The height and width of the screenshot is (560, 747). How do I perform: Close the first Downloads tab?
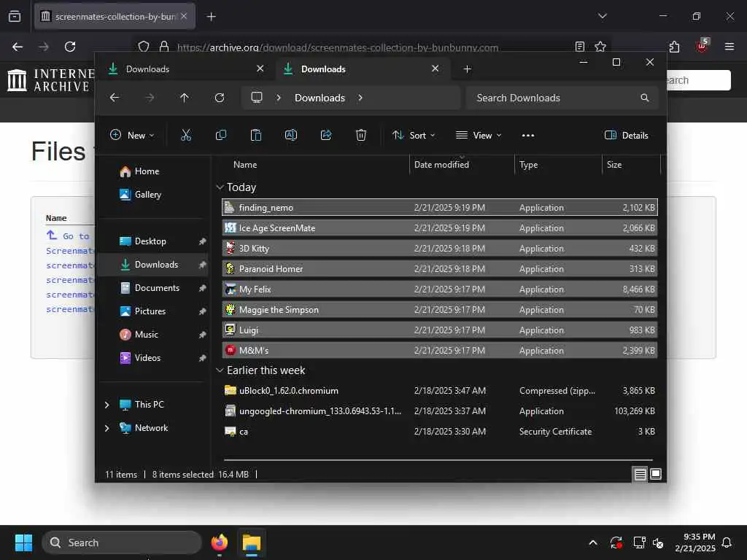point(260,69)
